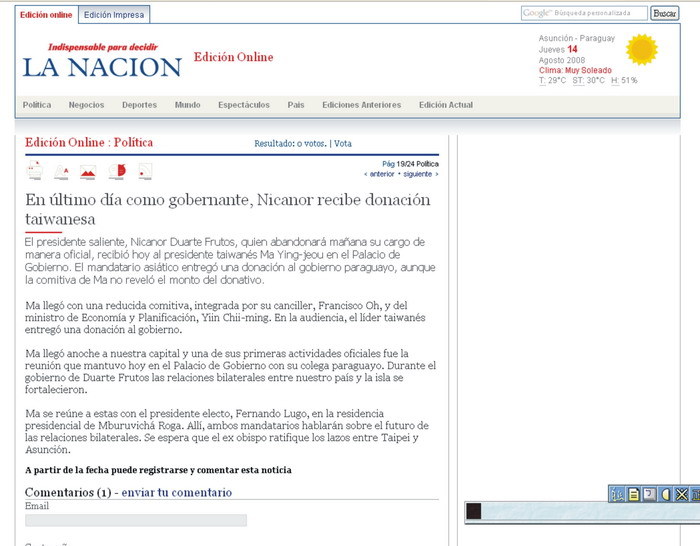700x546 pixels.
Task: Go to the anterior page link
Action: [382, 174]
